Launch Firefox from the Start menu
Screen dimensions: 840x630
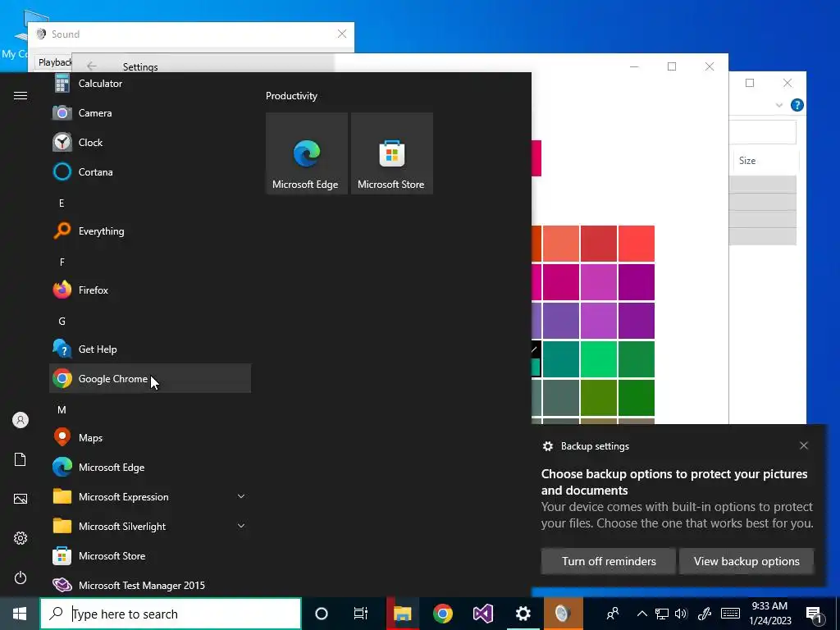click(150, 290)
